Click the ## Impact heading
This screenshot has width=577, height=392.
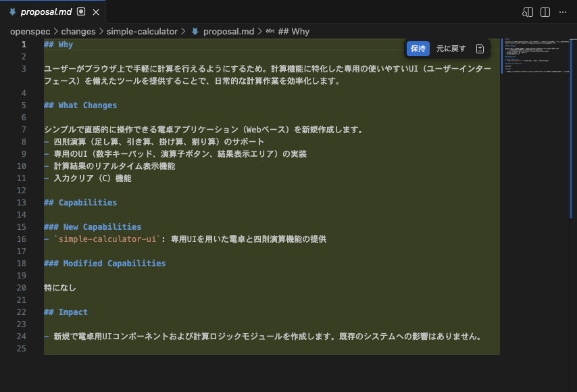66,312
